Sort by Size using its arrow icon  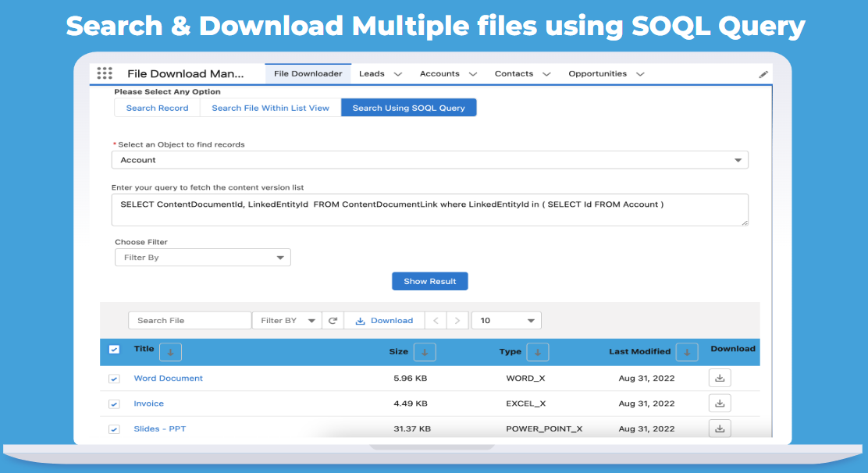point(425,352)
